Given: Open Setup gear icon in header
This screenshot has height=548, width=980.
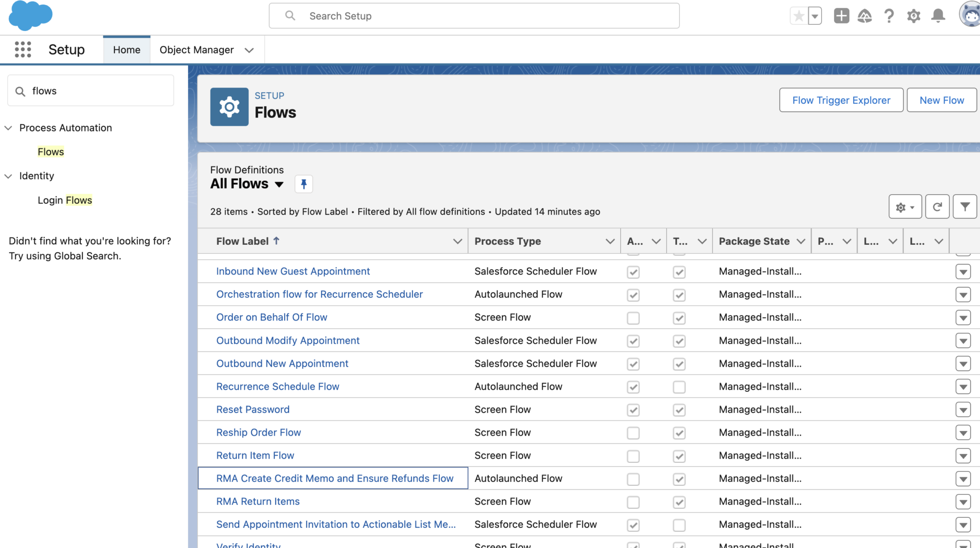Looking at the screenshot, I should (913, 15).
